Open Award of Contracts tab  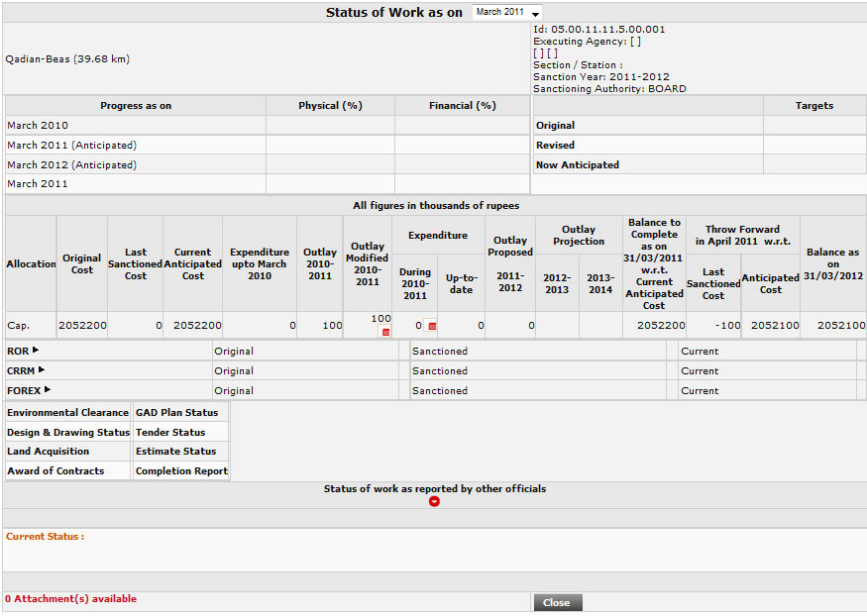point(55,471)
